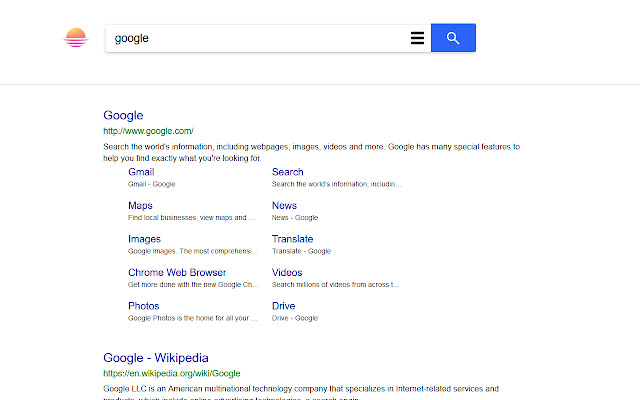Visit the en.wikipedia.org/wiki/Google URL
This screenshot has height=400, width=640.
point(171,373)
